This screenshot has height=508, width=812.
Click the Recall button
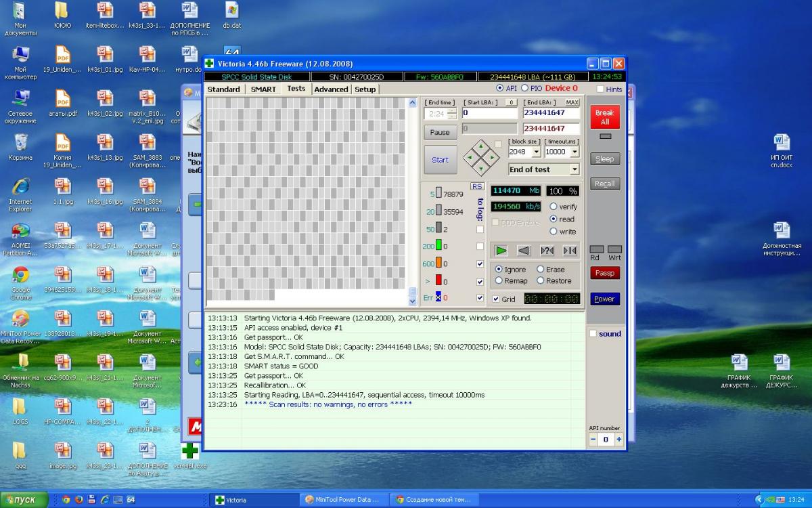604,184
